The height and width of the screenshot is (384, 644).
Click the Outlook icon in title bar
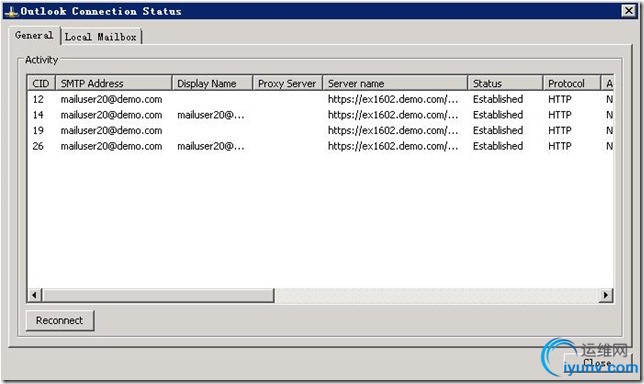(11, 11)
